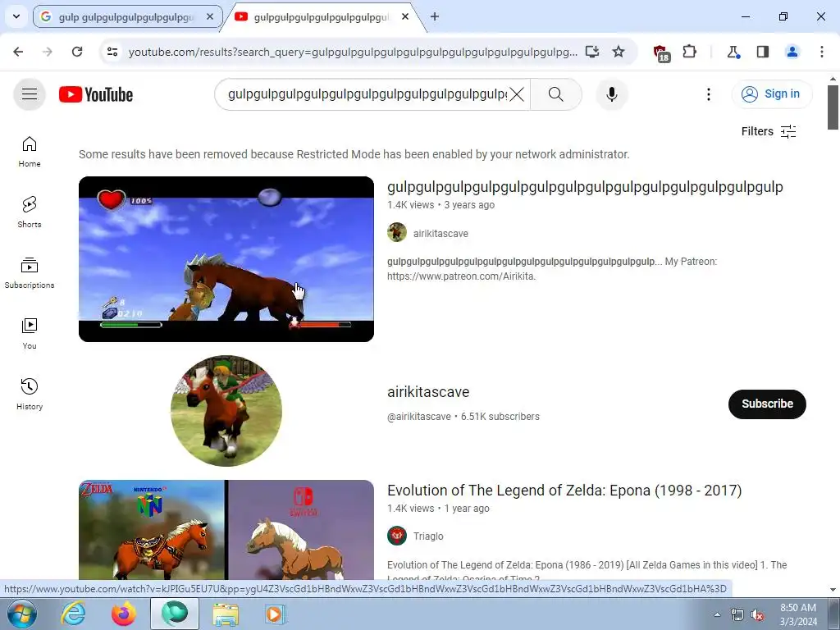Click the page vertical scrollbar thumb
The height and width of the screenshot is (630, 840).
pyautogui.click(x=833, y=107)
